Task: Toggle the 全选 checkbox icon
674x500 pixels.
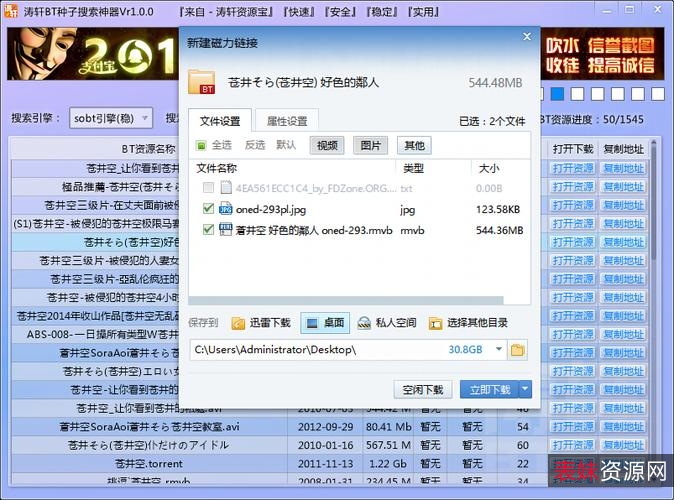Action: pyautogui.click(x=201, y=145)
